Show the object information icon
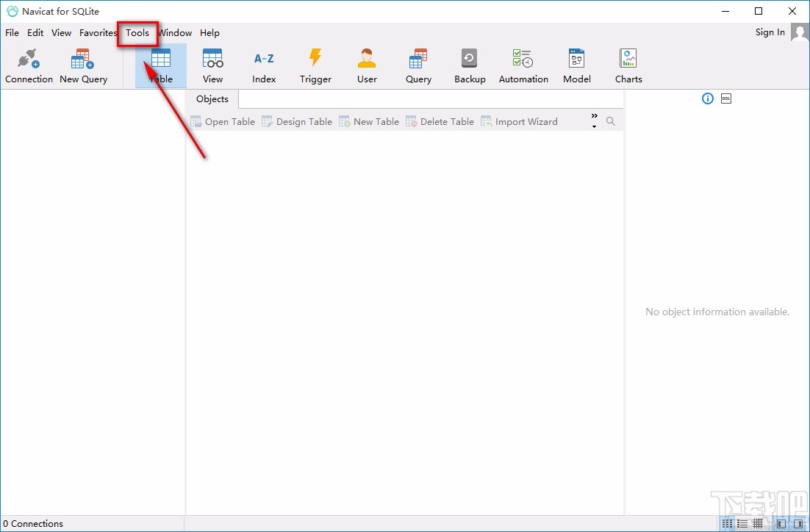Viewport: 810px width, 532px height. [708, 98]
